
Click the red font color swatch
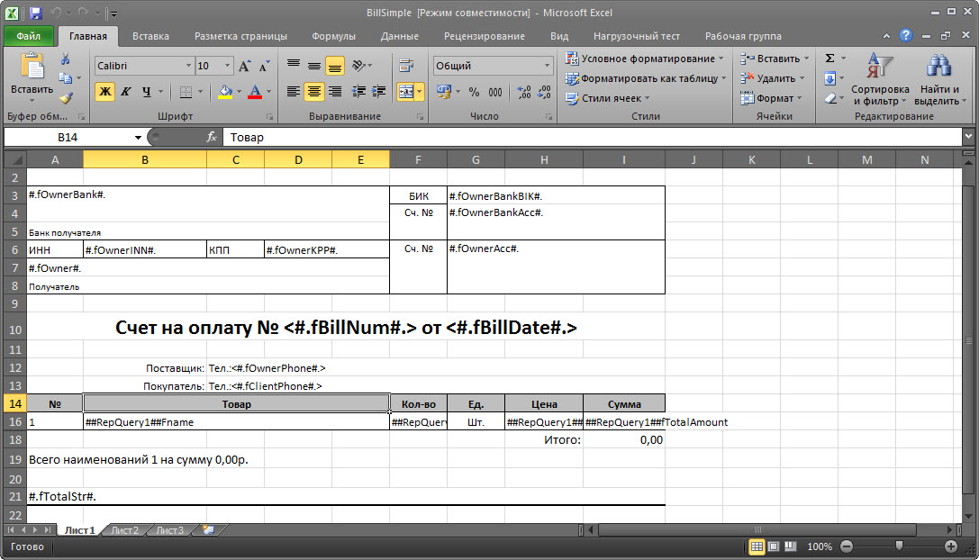pyautogui.click(x=255, y=93)
